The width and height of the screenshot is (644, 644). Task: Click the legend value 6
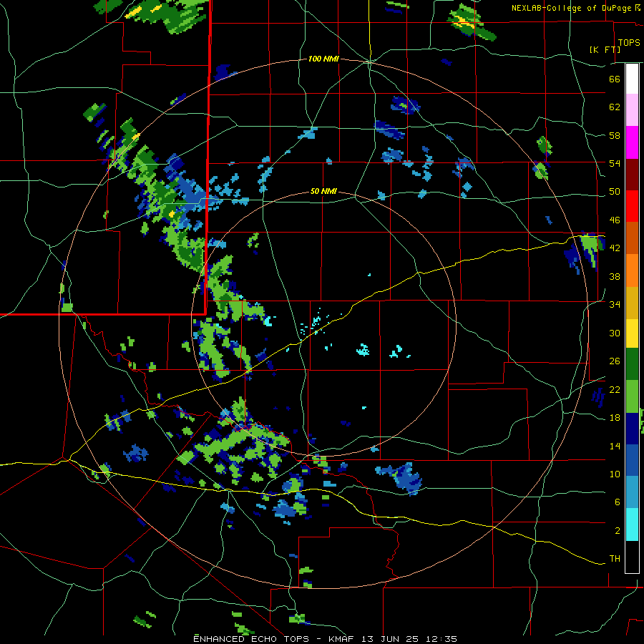pyautogui.click(x=617, y=502)
